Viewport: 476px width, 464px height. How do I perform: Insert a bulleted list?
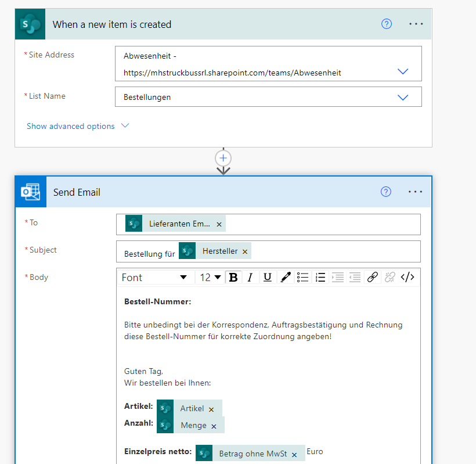coord(302,277)
